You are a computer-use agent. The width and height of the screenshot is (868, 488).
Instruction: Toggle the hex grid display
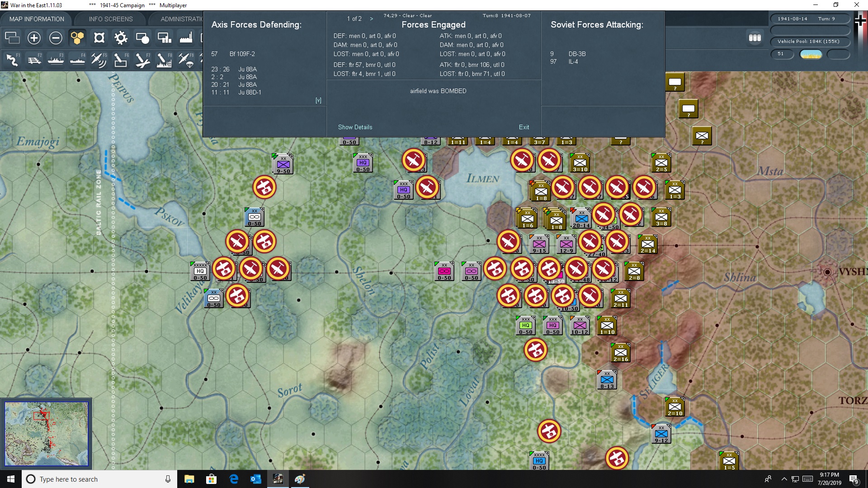(x=77, y=38)
